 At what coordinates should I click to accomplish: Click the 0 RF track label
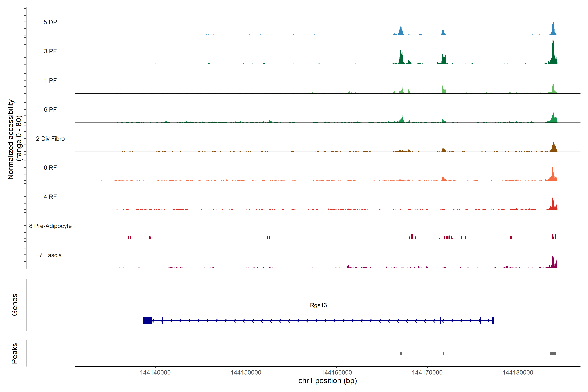tap(50, 168)
